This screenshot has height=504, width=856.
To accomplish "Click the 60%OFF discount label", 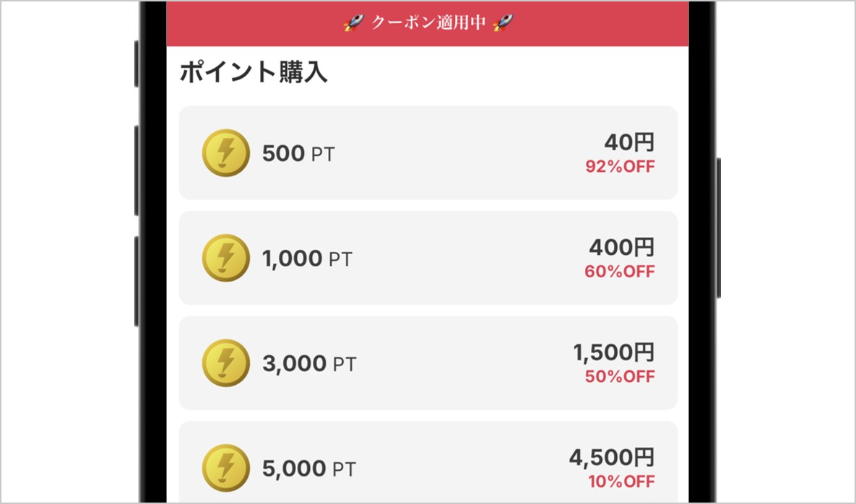I will pyautogui.click(x=620, y=271).
